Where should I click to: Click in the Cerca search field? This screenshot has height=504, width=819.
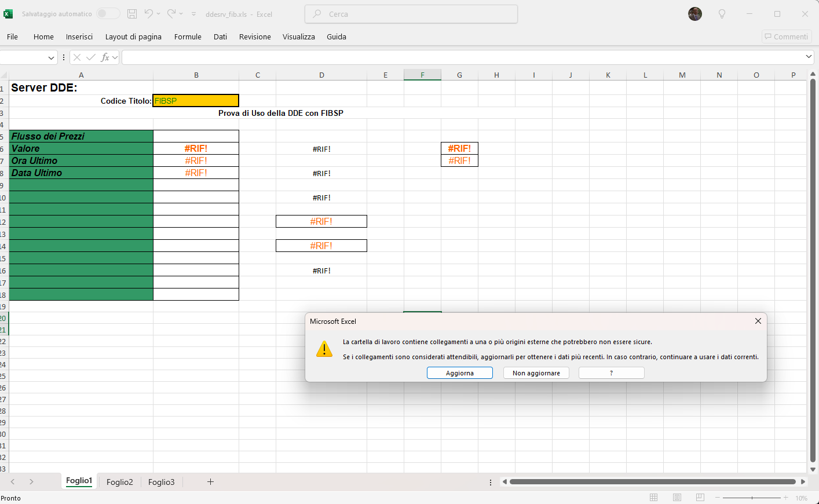coord(411,14)
